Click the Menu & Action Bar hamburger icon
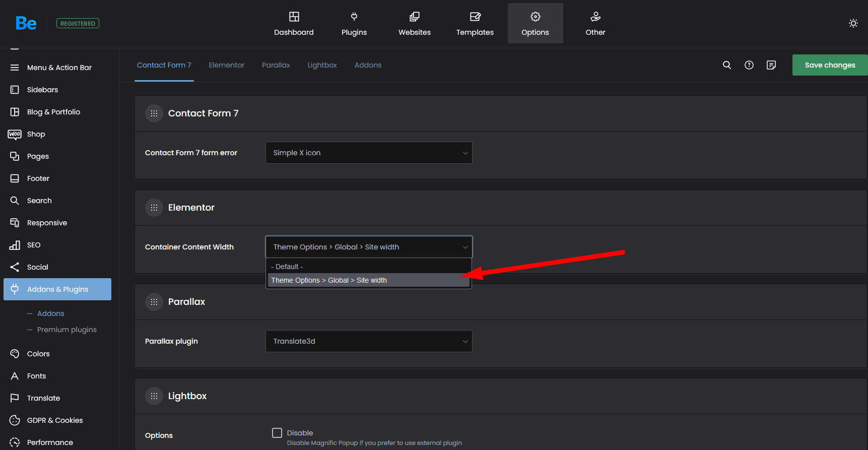 15,68
